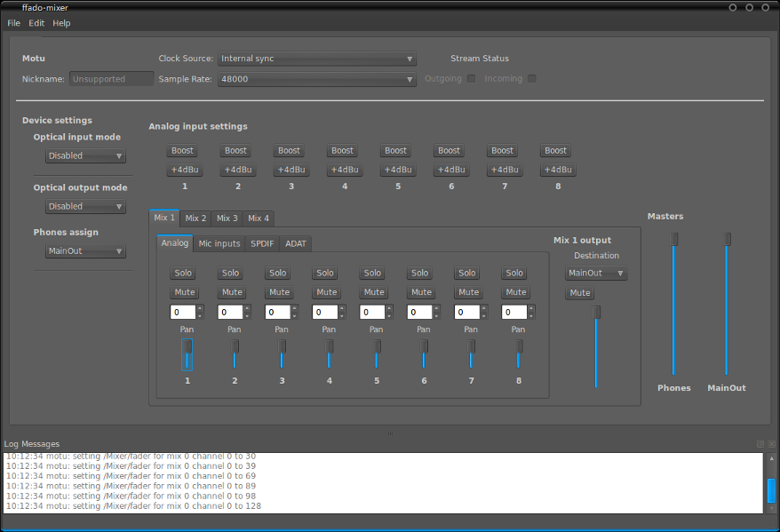780x532 pixels.
Task: Increase the channel 2 pan spinner
Action: coord(247,309)
